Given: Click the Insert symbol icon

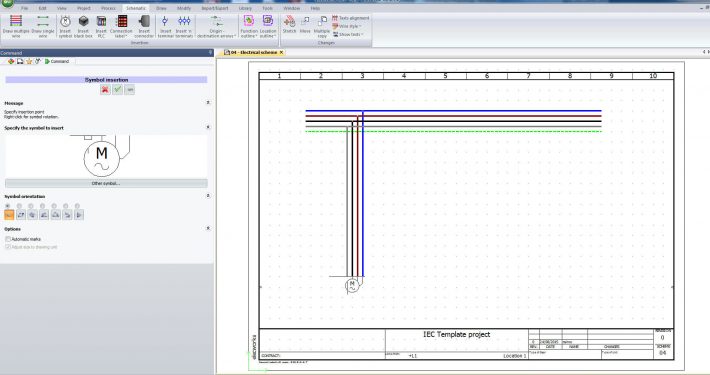Looking at the screenshot, I should coord(66,26).
